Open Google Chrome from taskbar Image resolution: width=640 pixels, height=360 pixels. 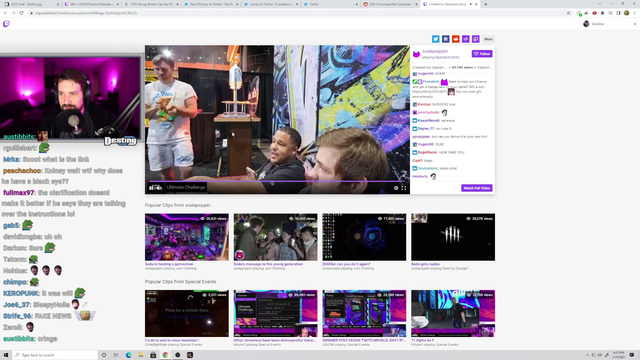pyautogui.click(x=165, y=355)
